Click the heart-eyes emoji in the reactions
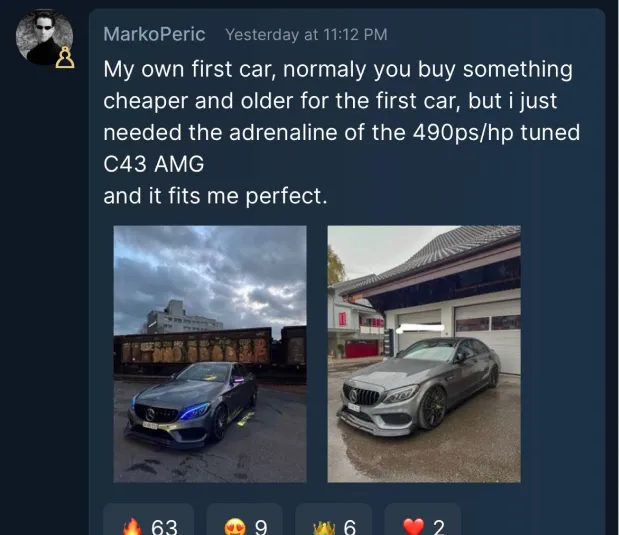This screenshot has height=535, width=619. point(234,526)
